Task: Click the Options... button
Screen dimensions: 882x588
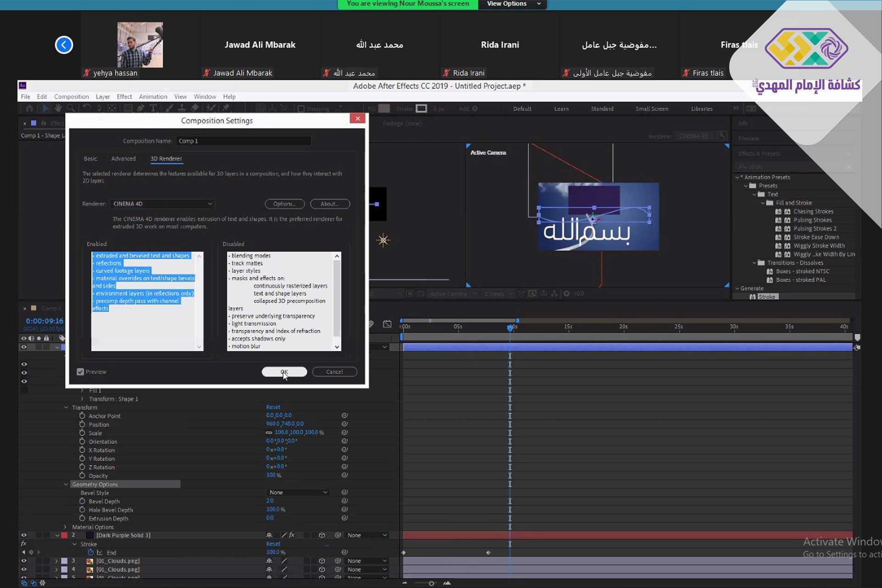Action: (284, 204)
